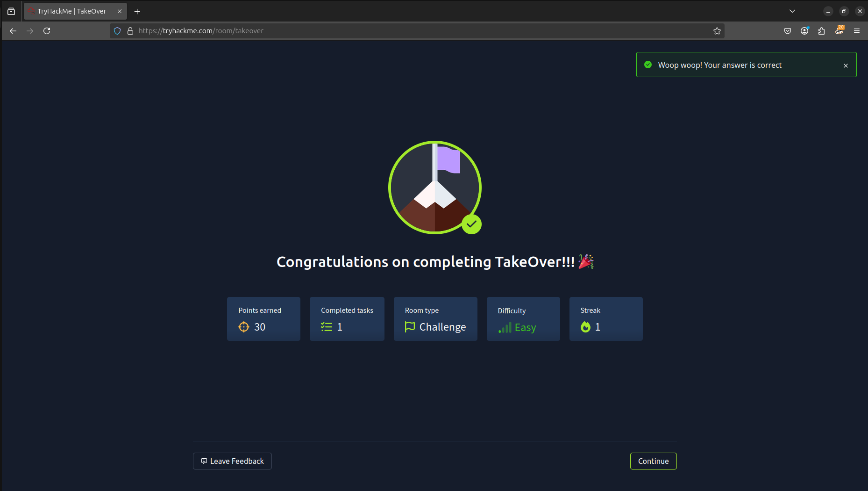This screenshot has width=868, height=491.
Task: Click the tracking protection shield icon
Action: tap(117, 31)
